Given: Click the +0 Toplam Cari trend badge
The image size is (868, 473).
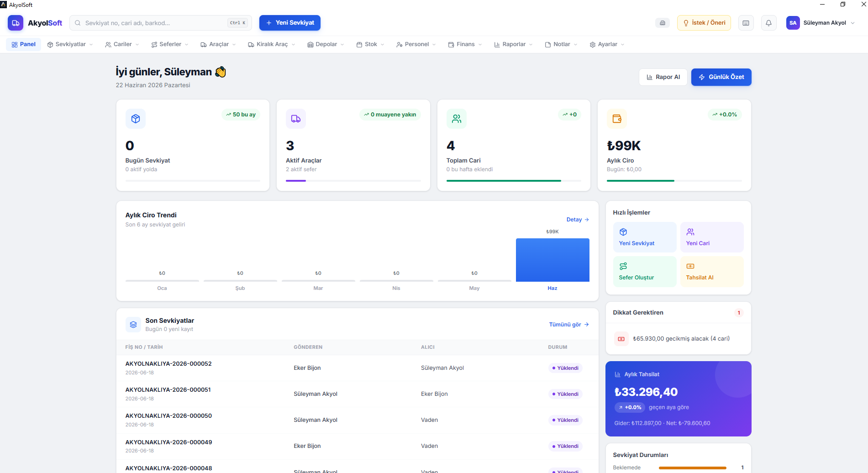Looking at the screenshot, I should coord(569,115).
